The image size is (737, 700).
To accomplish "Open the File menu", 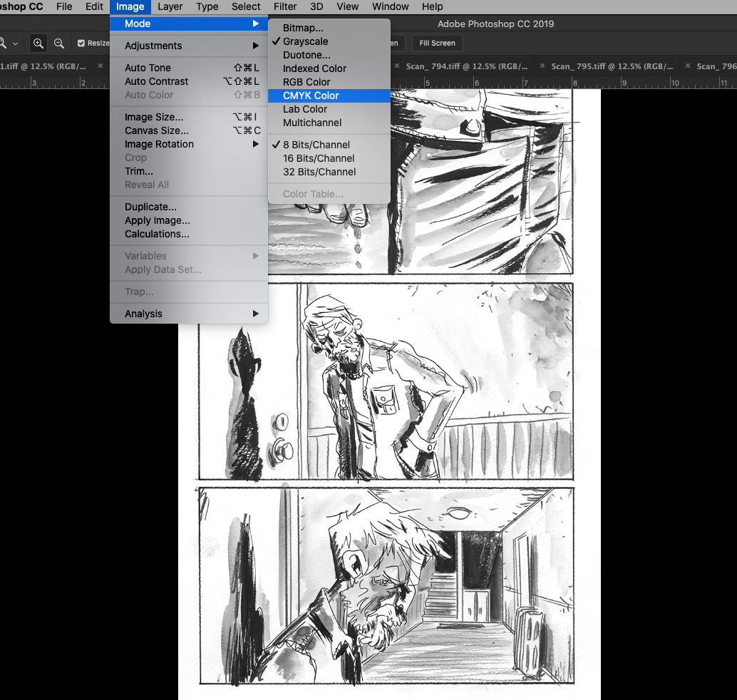I will click(64, 6).
